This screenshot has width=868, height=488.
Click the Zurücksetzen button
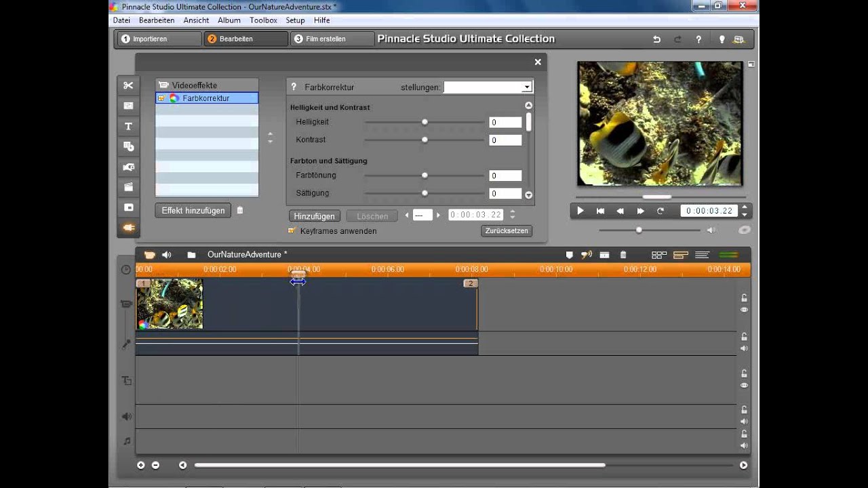pos(507,231)
